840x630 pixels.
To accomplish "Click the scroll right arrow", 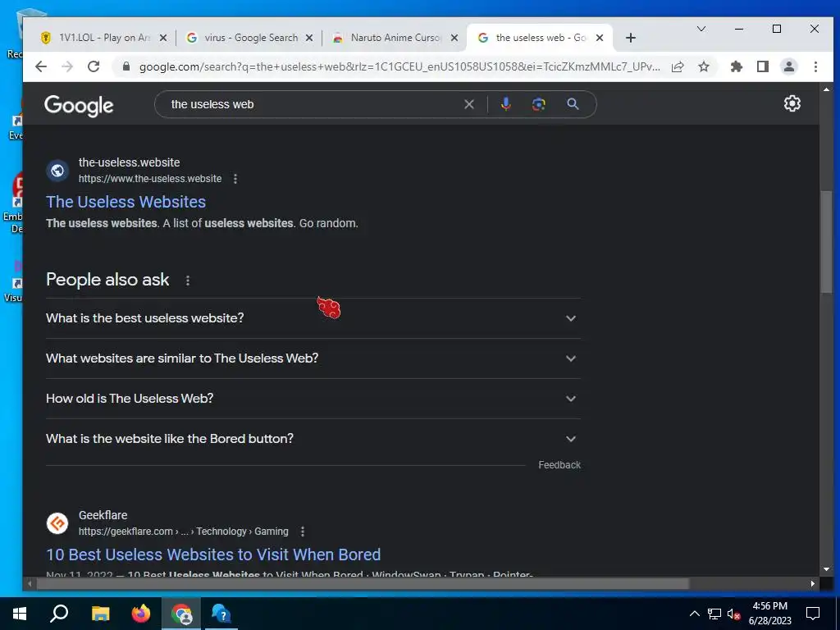I will click(813, 583).
